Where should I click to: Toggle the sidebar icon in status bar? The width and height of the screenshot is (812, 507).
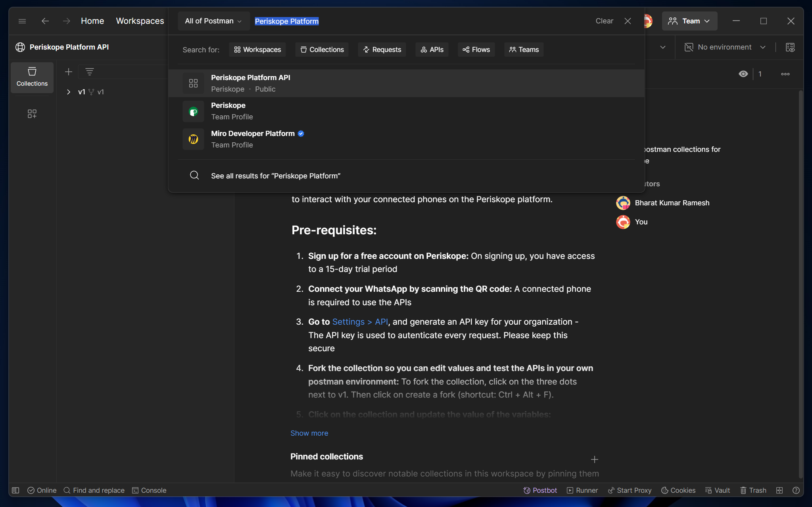click(x=15, y=490)
